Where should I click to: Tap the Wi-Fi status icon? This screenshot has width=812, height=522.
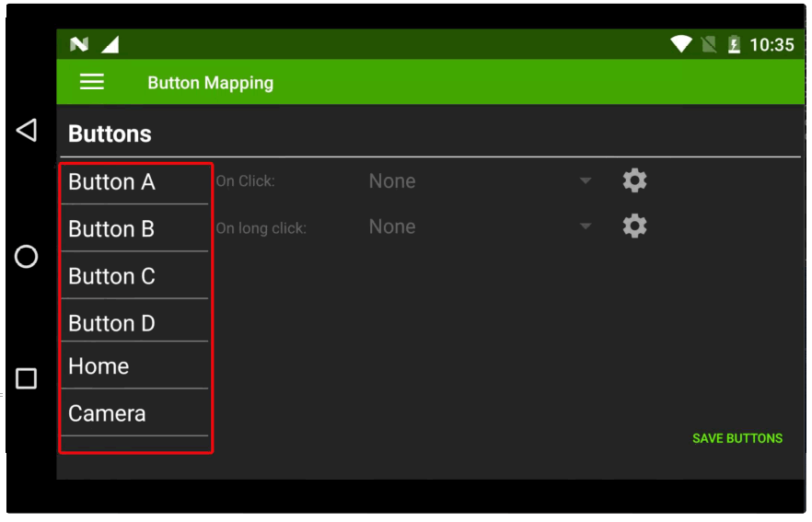coord(681,44)
